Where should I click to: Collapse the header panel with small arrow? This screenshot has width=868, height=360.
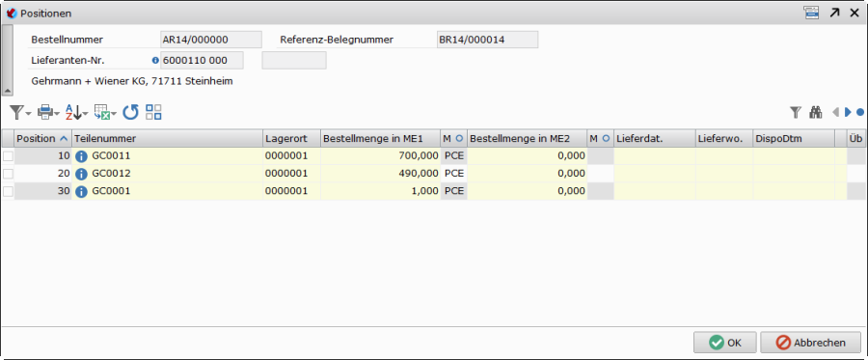click(x=7, y=91)
